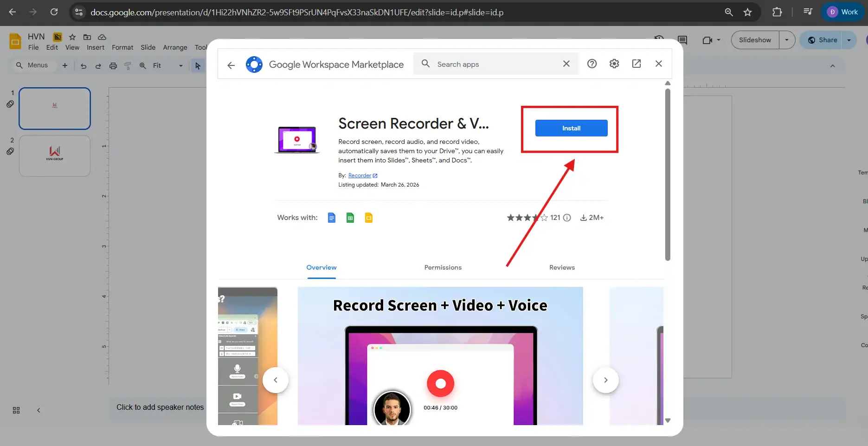Go back in the Marketplace dialog
The image size is (868, 446).
pos(231,65)
